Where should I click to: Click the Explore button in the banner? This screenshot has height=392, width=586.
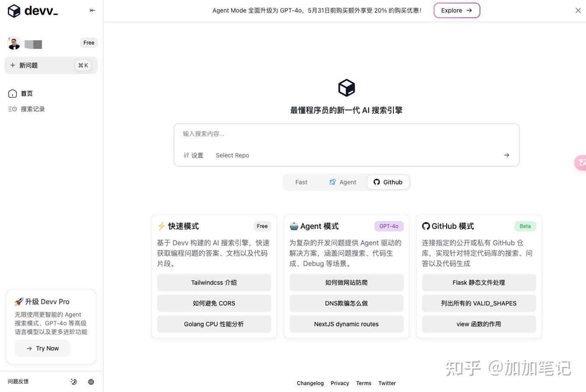click(457, 10)
